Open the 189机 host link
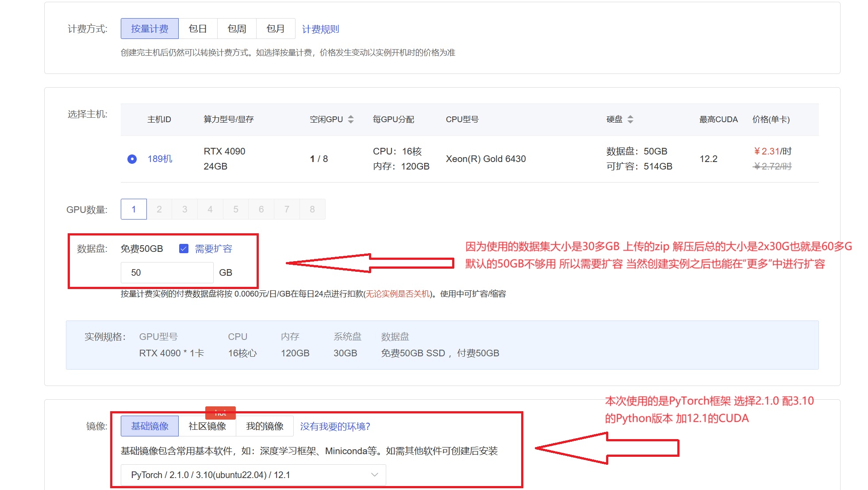The width and height of the screenshot is (868, 490). pos(160,159)
